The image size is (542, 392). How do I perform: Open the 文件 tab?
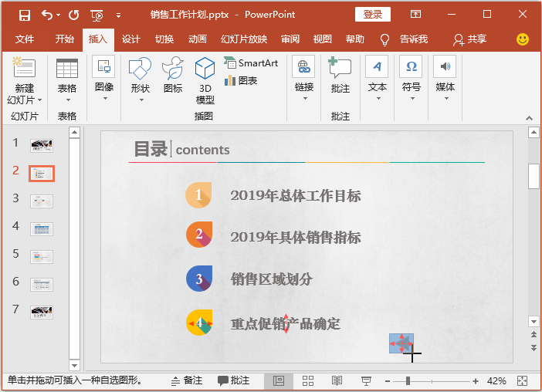tap(25, 39)
